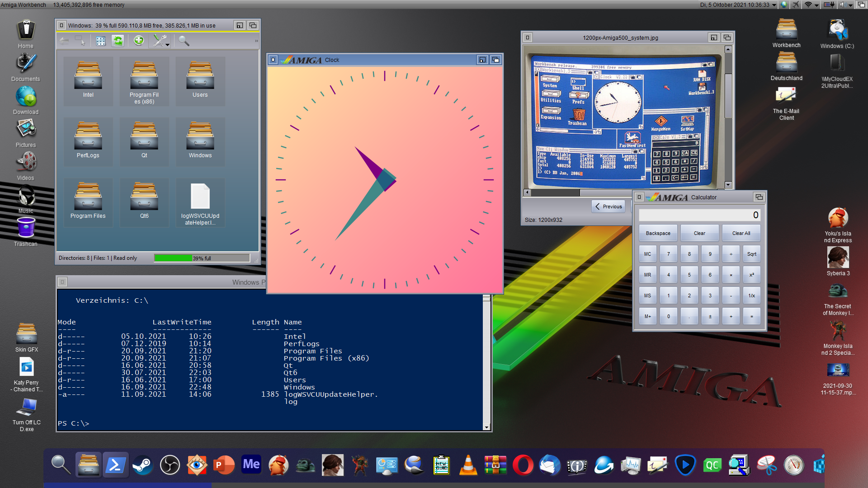Viewport: 868px width, 488px height.
Task: Open the Music headphones icon
Action: [26, 199]
